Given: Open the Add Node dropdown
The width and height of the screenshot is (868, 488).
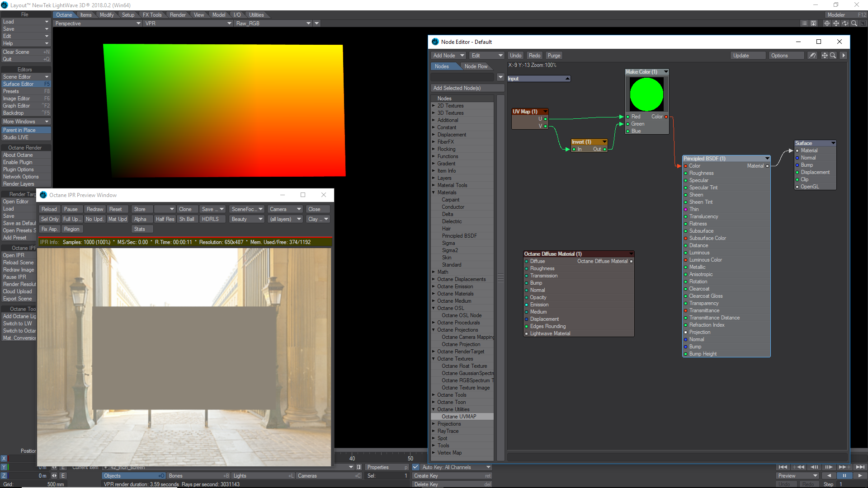Looking at the screenshot, I should 448,56.
